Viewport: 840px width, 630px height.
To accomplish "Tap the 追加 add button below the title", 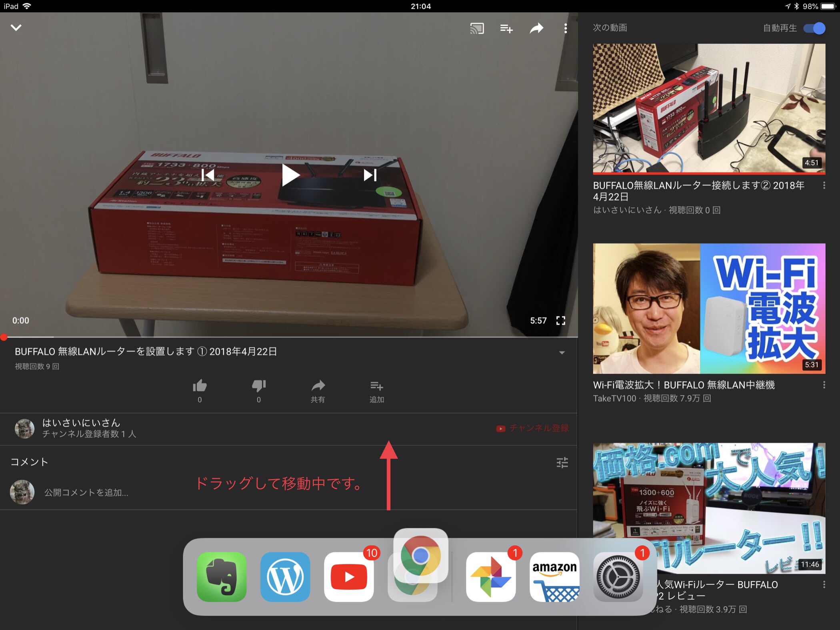I will [377, 391].
